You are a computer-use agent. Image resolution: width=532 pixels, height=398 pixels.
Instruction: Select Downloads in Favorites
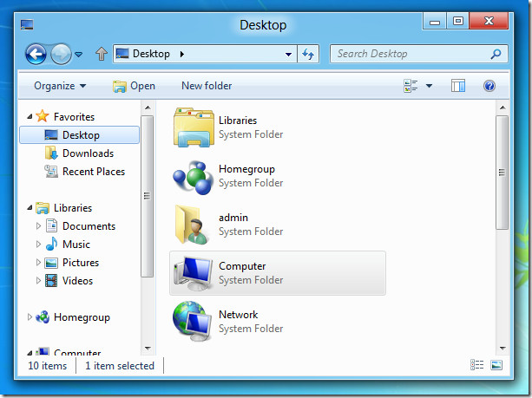tap(87, 153)
